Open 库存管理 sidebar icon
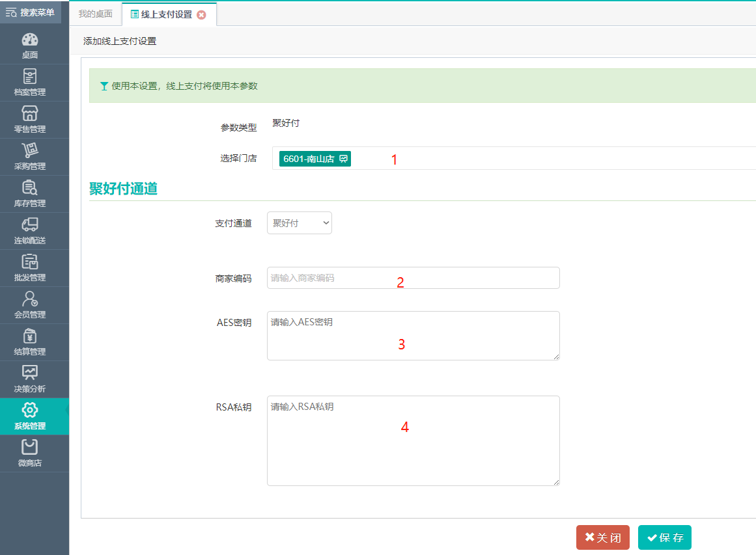This screenshot has width=756, height=555. pos(30,187)
